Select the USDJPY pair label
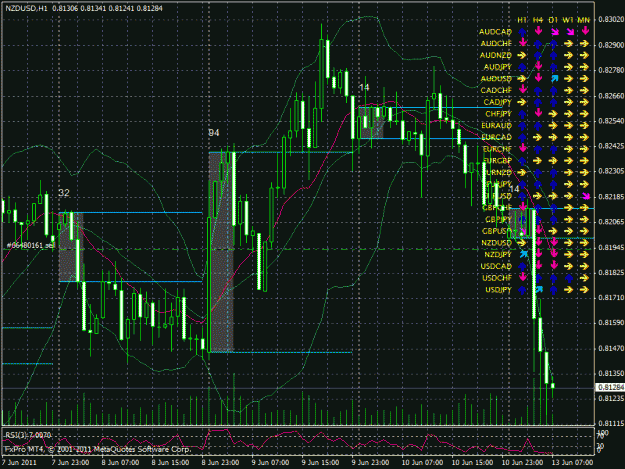This screenshot has width=625, height=469. click(498, 290)
